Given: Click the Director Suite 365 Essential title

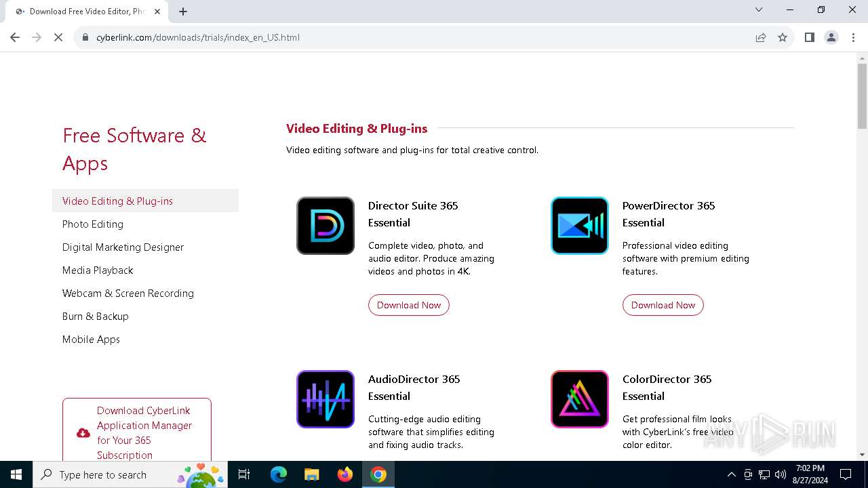Looking at the screenshot, I should click(413, 214).
